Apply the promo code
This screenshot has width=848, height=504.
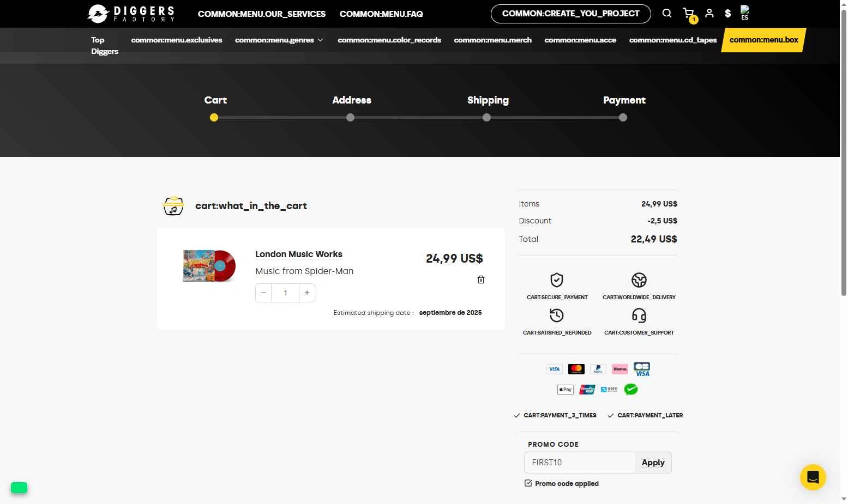[653, 463]
